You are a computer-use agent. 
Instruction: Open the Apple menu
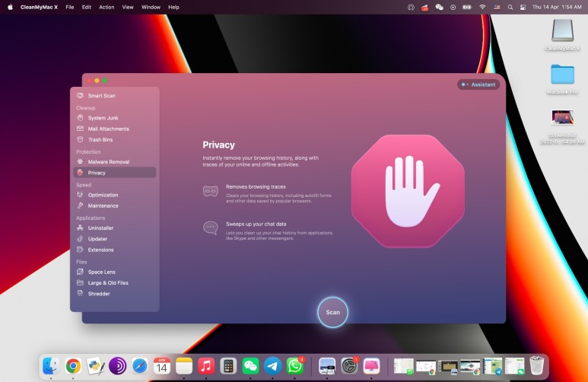(x=10, y=7)
